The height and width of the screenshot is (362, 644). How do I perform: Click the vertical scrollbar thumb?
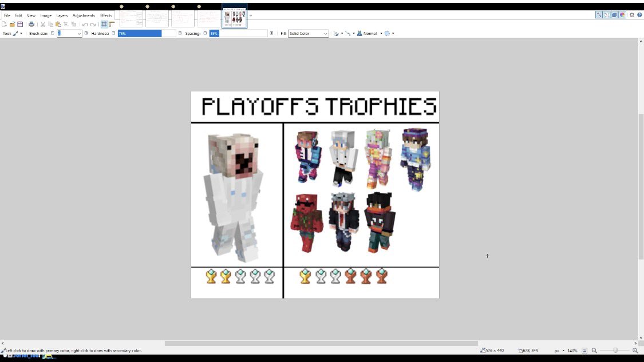641,186
